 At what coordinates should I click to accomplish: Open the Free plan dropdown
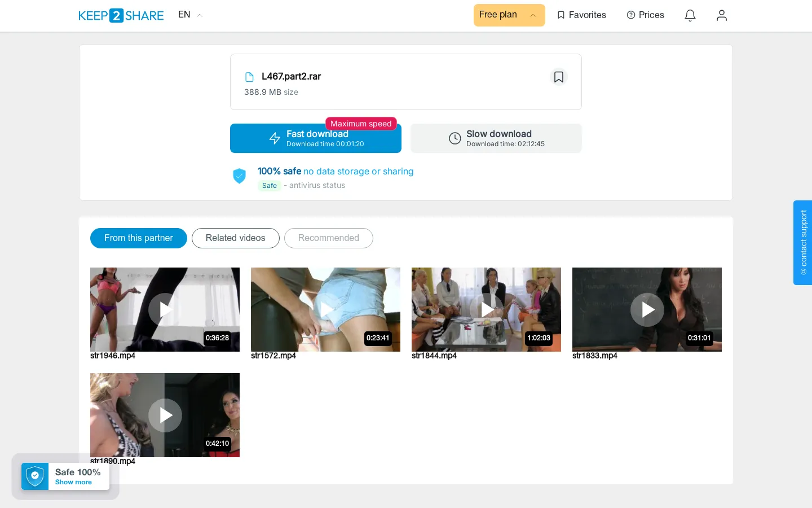click(509, 15)
